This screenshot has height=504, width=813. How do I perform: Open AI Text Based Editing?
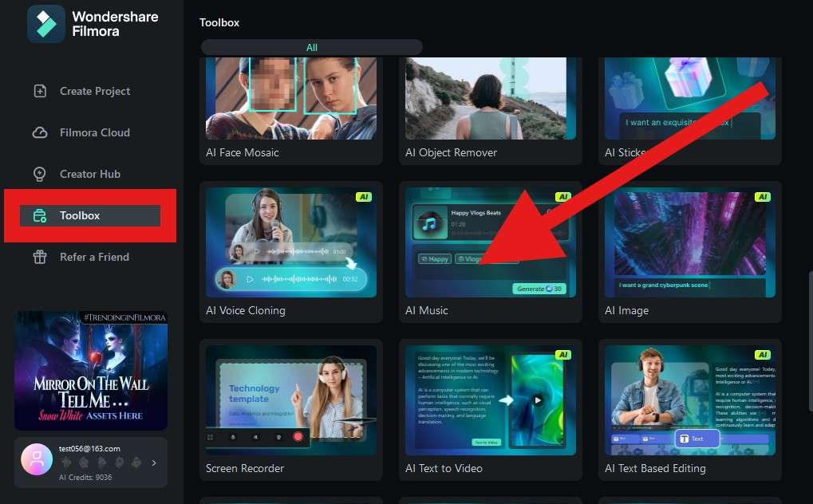pos(690,410)
